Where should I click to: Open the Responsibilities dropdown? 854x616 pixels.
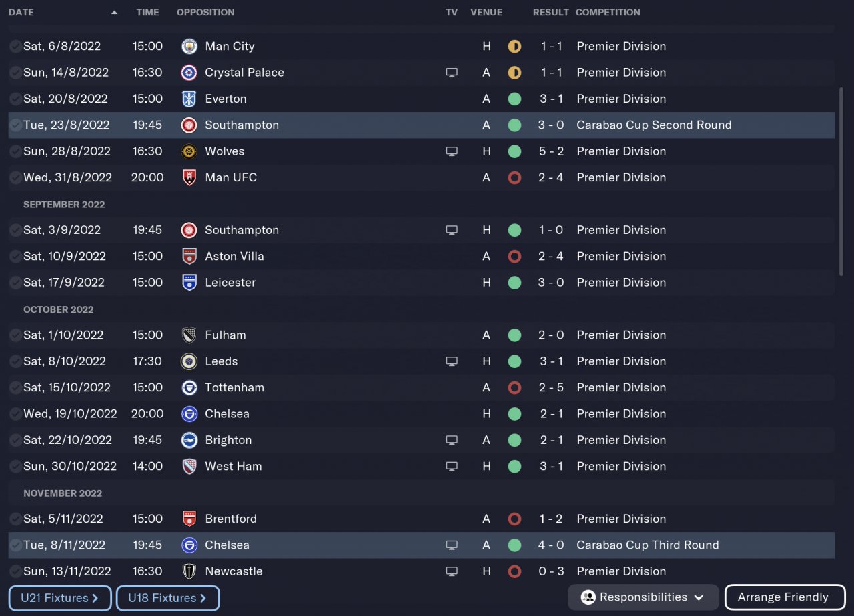pyautogui.click(x=643, y=597)
